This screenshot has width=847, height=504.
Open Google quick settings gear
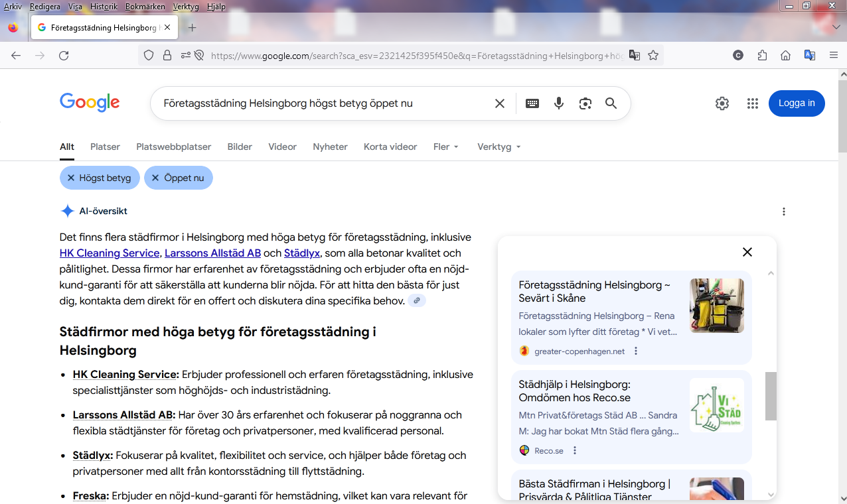pos(722,103)
